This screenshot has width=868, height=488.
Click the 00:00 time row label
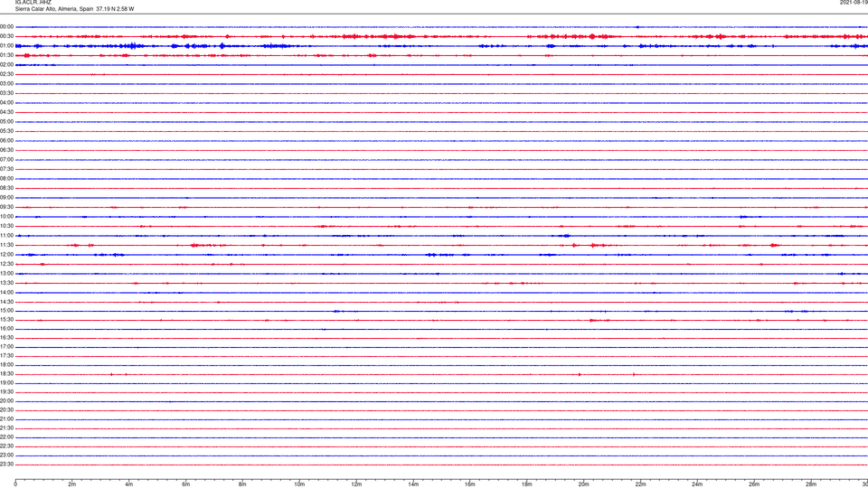point(6,26)
